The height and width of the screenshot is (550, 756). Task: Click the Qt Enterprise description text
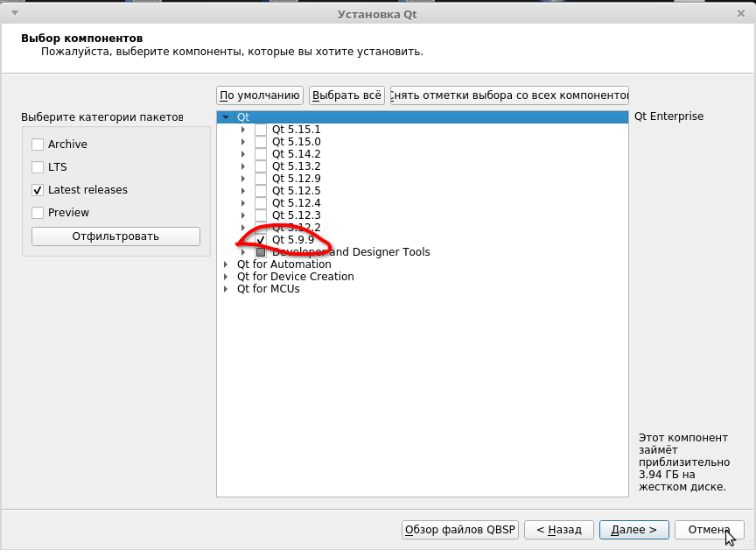tap(668, 116)
